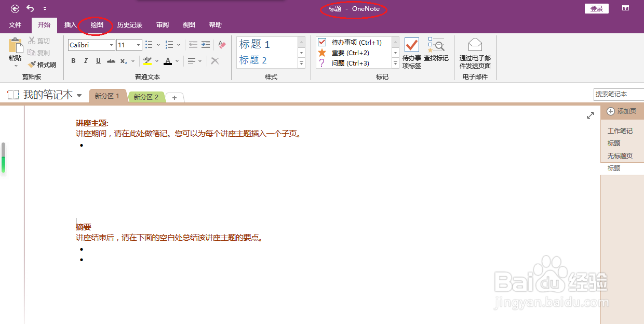Switch to the 视图 View tab
The height and width of the screenshot is (324, 644).
[x=189, y=25]
